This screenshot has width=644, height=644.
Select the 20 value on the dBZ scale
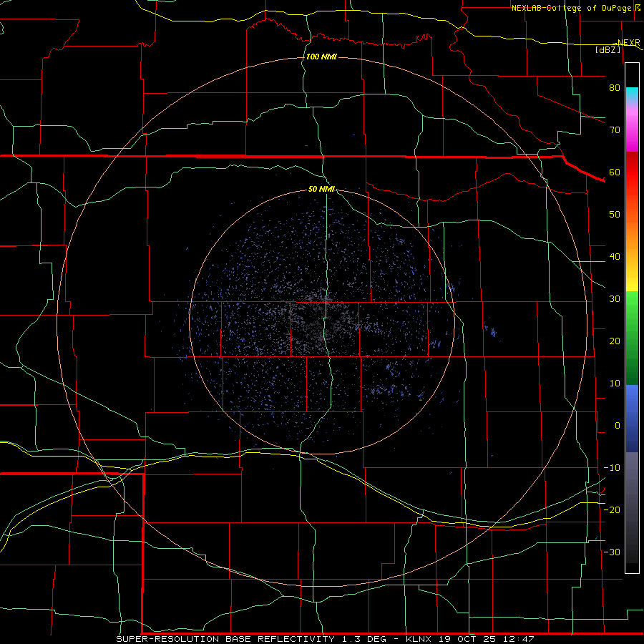(x=615, y=341)
